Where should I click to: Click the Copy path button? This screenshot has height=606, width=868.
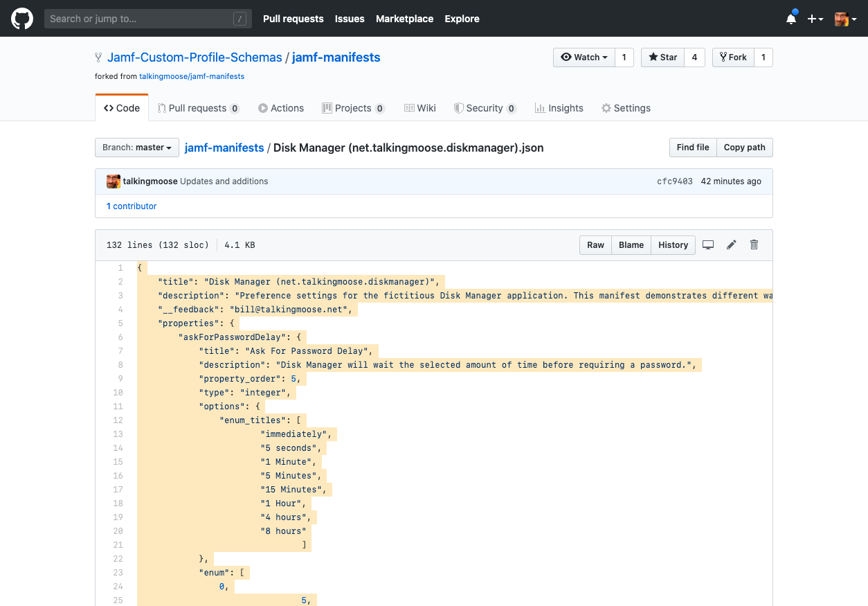point(745,148)
